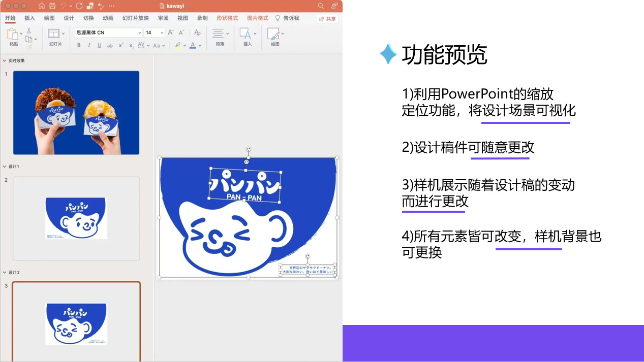Switch to the 插入 ribbon tab
The width and height of the screenshot is (644, 362).
click(x=29, y=18)
